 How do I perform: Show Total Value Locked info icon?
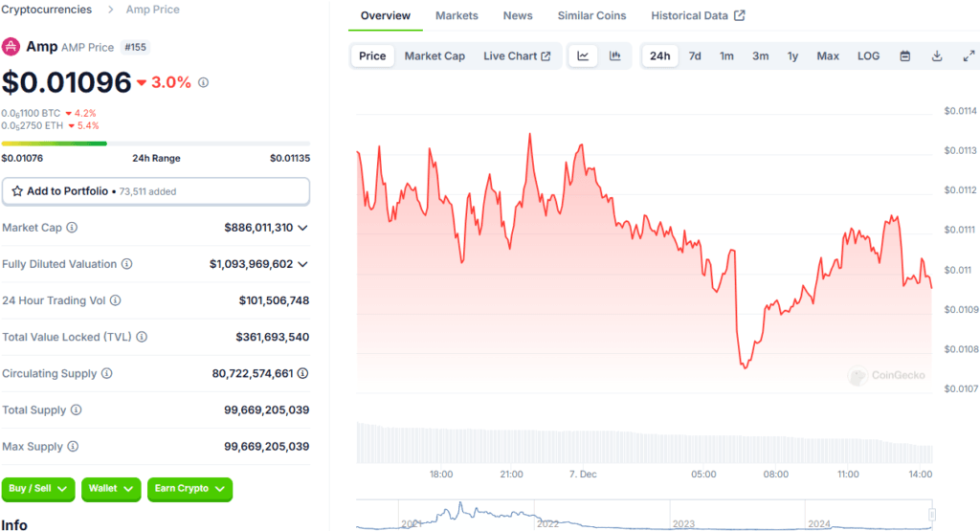pos(142,337)
